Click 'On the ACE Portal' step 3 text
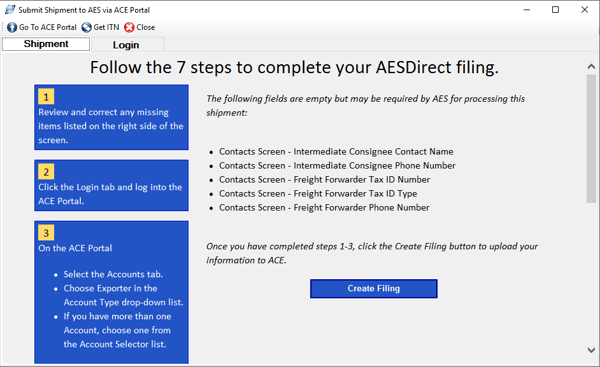 click(x=75, y=248)
